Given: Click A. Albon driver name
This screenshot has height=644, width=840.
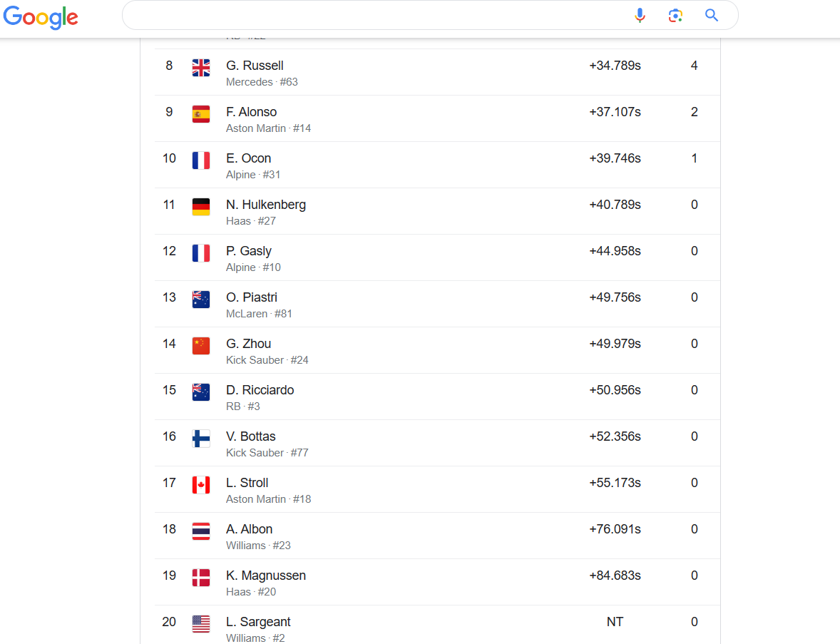Looking at the screenshot, I should 249,528.
